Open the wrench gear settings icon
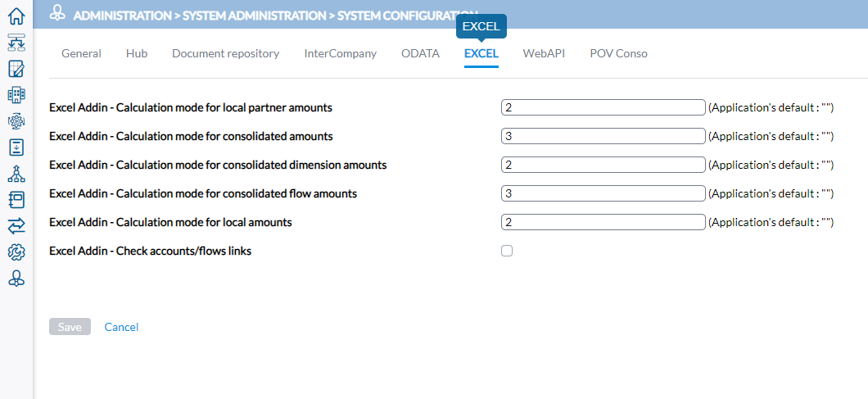This screenshot has height=399, width=868. pyautogui.click(x=16, y=252)
